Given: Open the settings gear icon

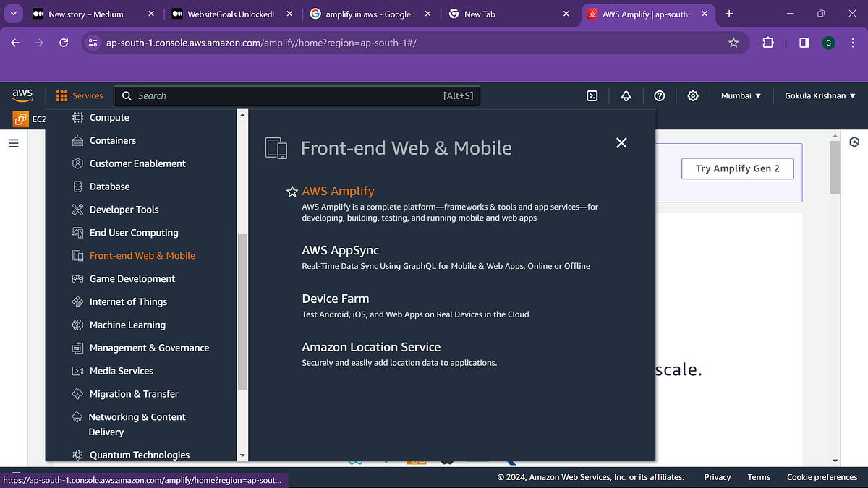Looking at the screenshot, I should click(692, 95).
